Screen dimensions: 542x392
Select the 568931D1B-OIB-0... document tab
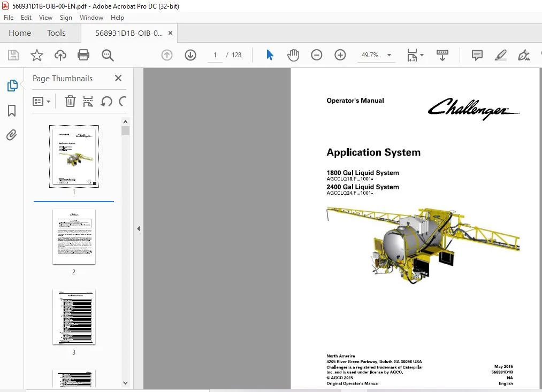coord(128,33)
